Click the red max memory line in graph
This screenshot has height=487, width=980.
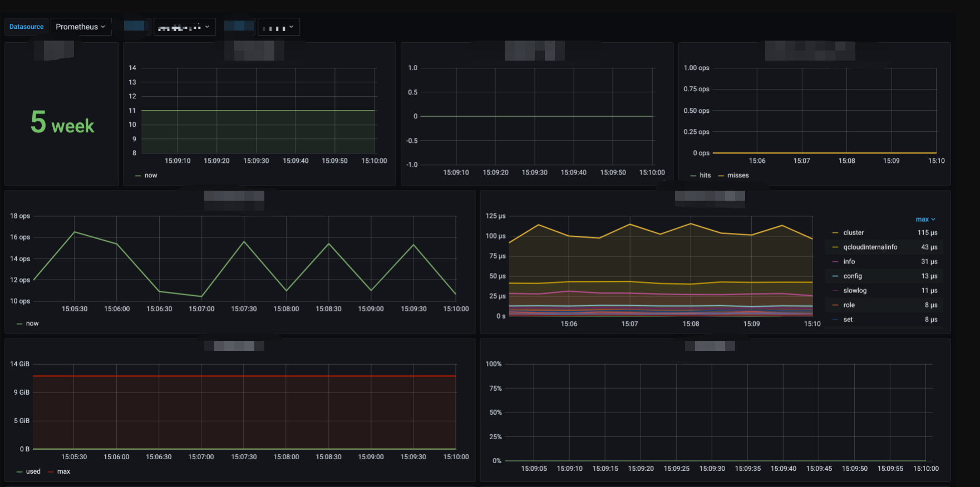tap(245, 376)
